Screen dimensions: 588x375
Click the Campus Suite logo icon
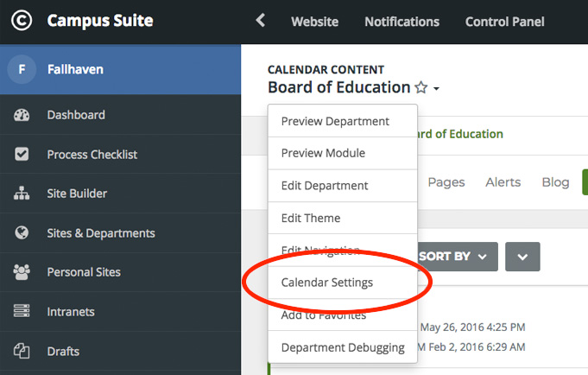[x=22, y=21]
